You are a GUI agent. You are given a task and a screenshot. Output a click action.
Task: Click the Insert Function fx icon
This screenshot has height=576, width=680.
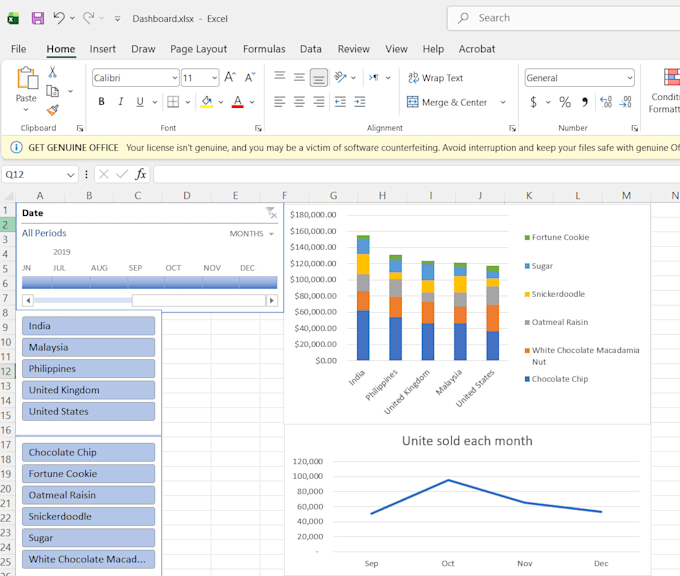(x=141, y=174)
